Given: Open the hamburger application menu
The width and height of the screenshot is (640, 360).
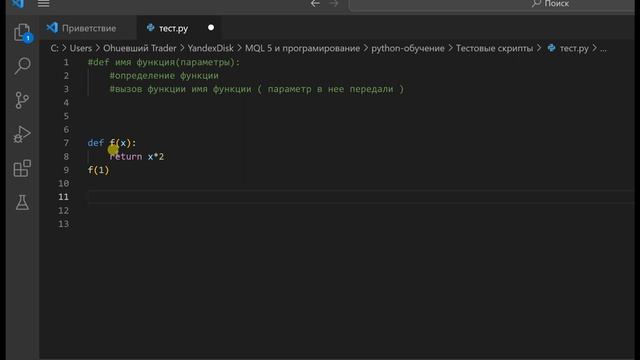Looking at the screenshot, I should click(43, 4).
